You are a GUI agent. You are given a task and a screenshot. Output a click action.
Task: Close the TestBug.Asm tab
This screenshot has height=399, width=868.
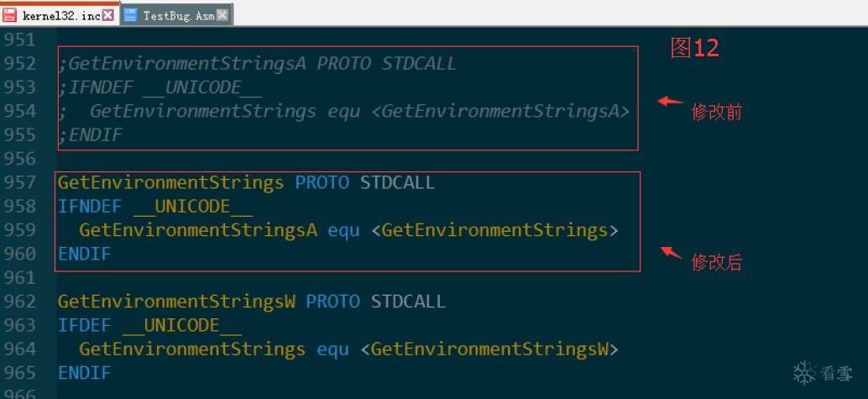coord(222,15)
